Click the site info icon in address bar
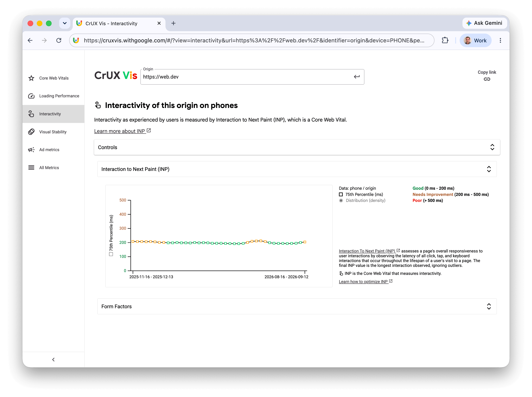This screenshot has height=397, width=532. [76, 40]
